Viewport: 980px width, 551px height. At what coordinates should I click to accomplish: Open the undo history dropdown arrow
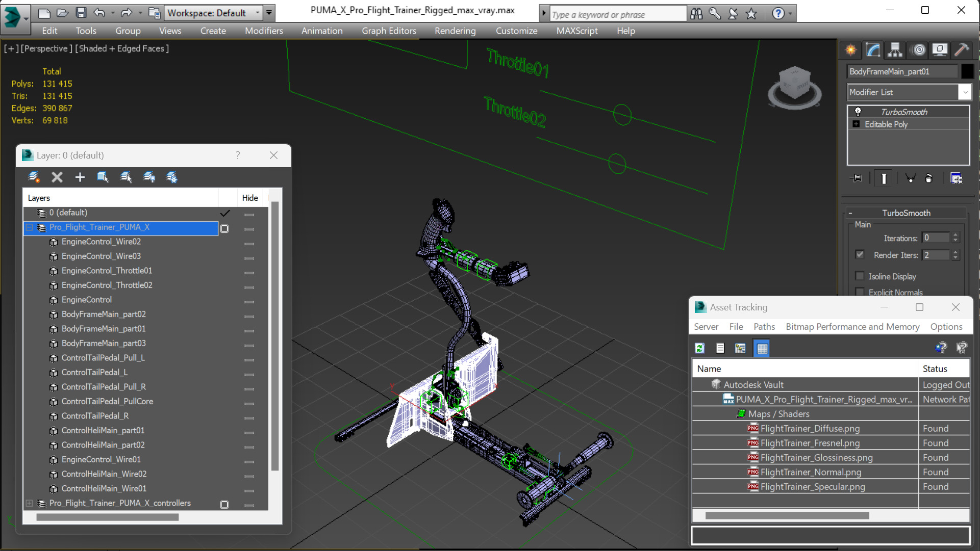click(x=112, y=13)
